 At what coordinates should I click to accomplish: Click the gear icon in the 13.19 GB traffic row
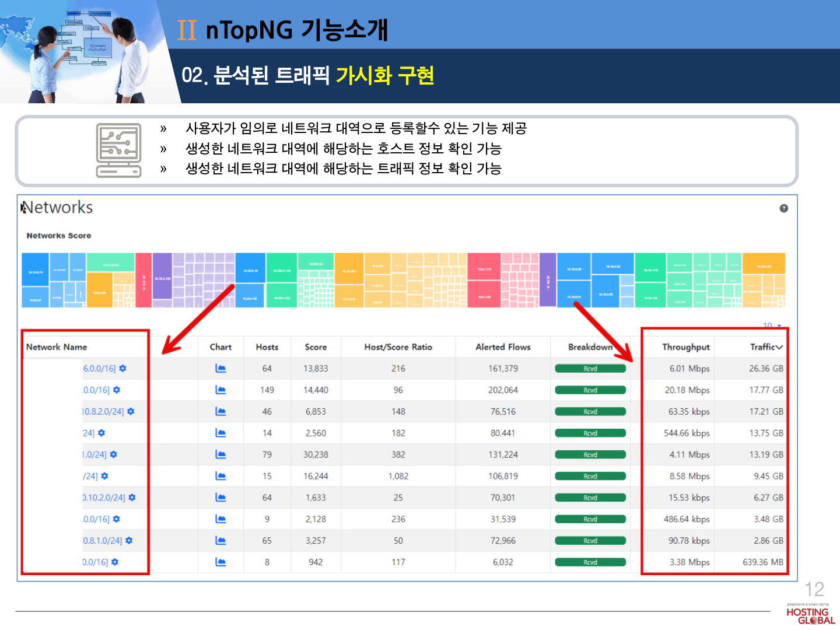pyautogui.click(x=114, y=454)
